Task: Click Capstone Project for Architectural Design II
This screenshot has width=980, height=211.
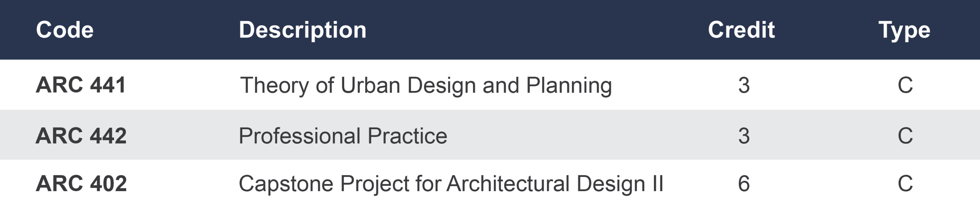Action: (451, 183)
